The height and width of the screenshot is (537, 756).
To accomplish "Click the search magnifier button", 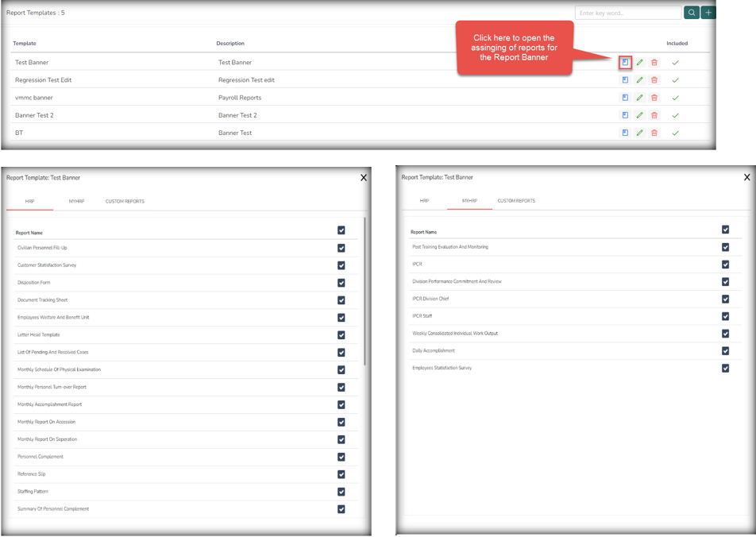I will tap(691, 13).
